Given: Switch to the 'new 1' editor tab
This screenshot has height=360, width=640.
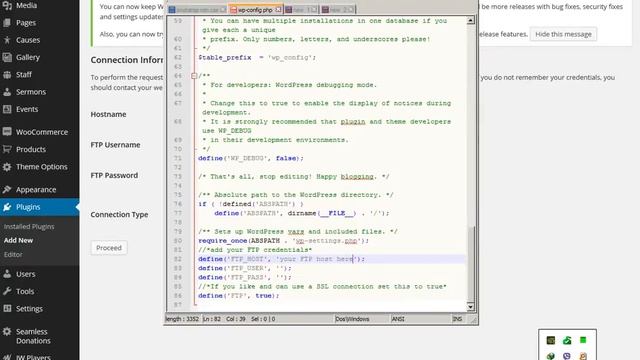Looking at the screenshot, I should tap(301, 9).
